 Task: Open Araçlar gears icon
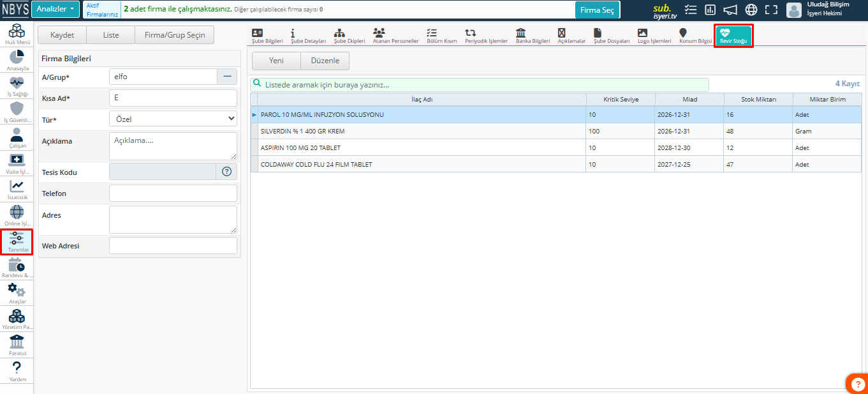[17, 294]
